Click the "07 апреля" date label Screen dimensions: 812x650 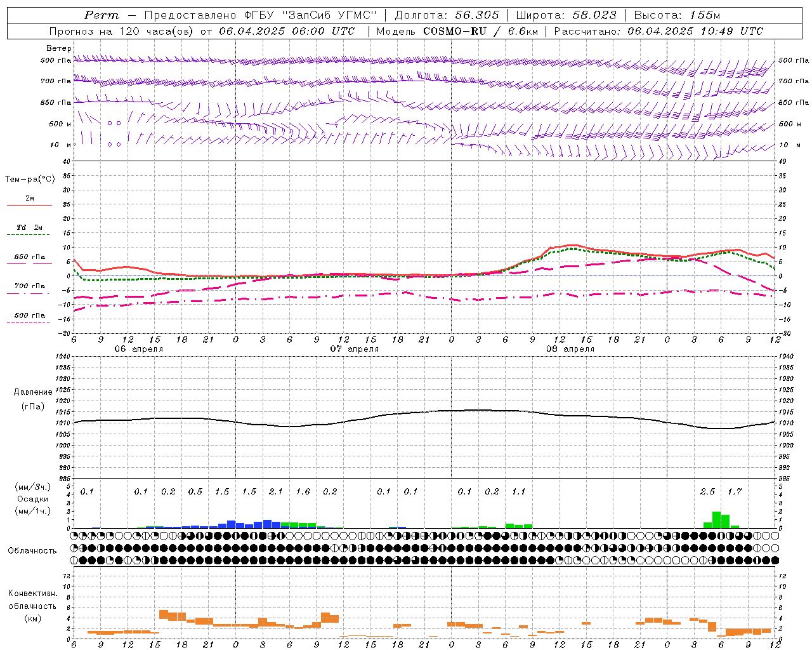354,349
